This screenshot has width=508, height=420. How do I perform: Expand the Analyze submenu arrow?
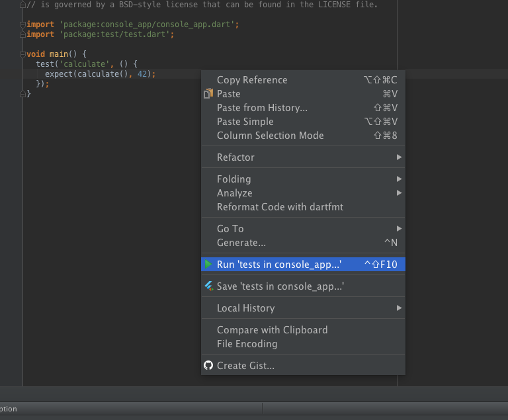(399, 193)
